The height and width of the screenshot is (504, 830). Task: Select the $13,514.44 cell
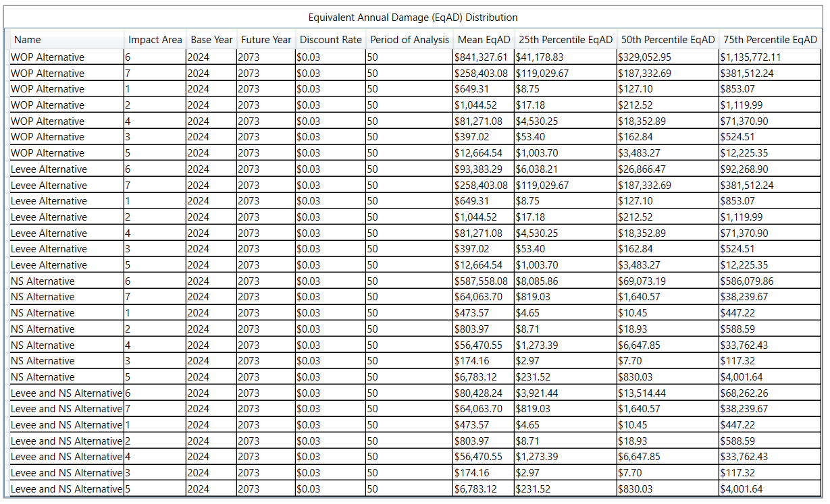[668, 393]
